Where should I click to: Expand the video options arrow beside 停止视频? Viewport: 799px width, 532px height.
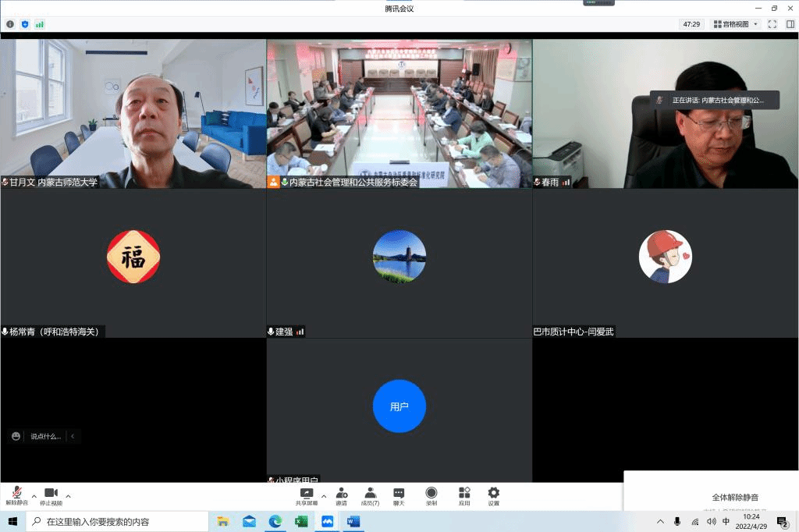(x=68, y=496)
